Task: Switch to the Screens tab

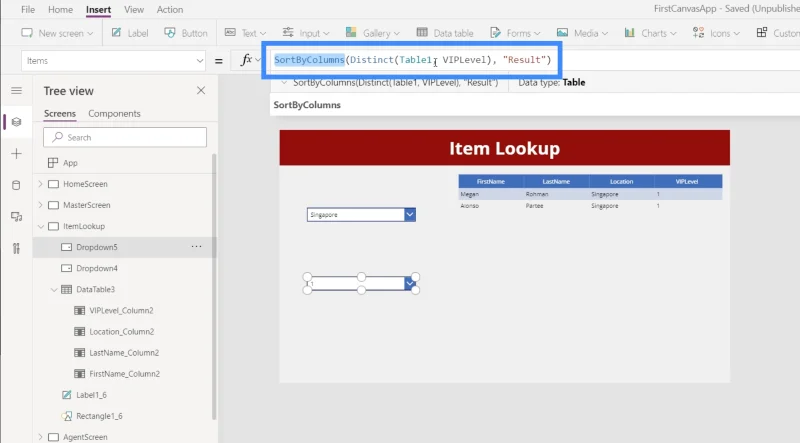Action: [x=60, y=113]
